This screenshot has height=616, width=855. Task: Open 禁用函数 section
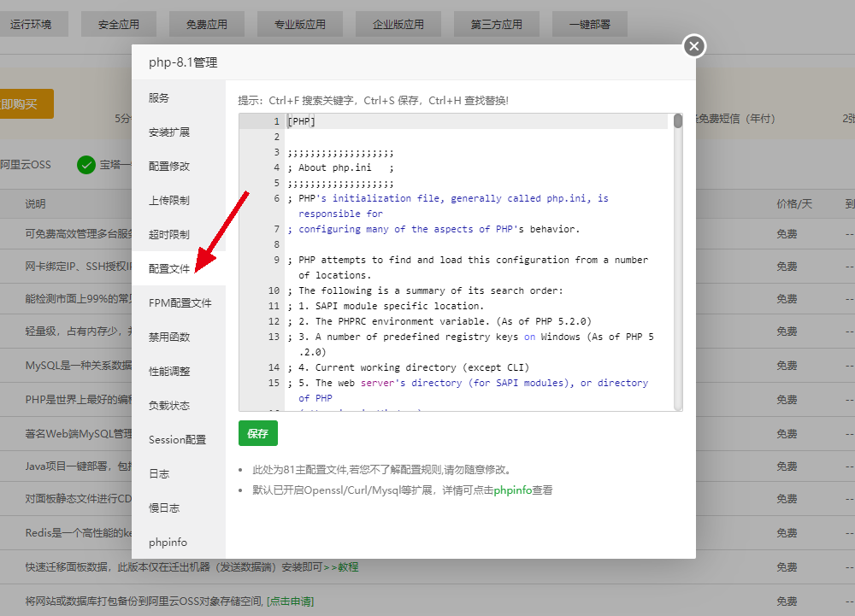point(169,337)
